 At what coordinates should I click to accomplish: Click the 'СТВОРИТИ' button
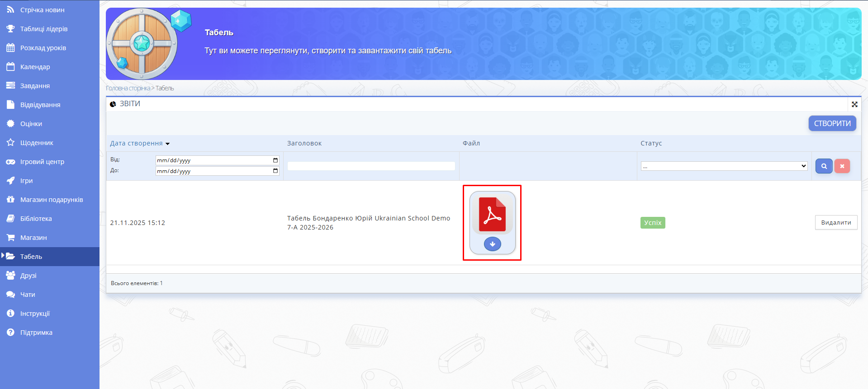point(832,123)
